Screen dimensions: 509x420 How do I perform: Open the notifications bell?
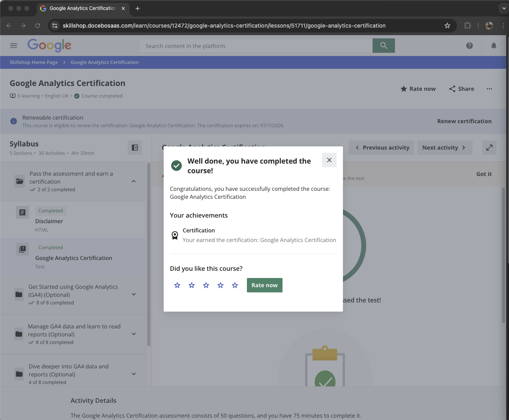(494, 46)
